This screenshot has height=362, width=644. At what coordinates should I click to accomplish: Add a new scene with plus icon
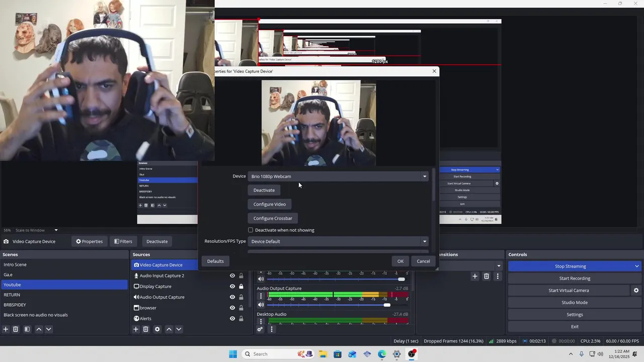point(6,329)
